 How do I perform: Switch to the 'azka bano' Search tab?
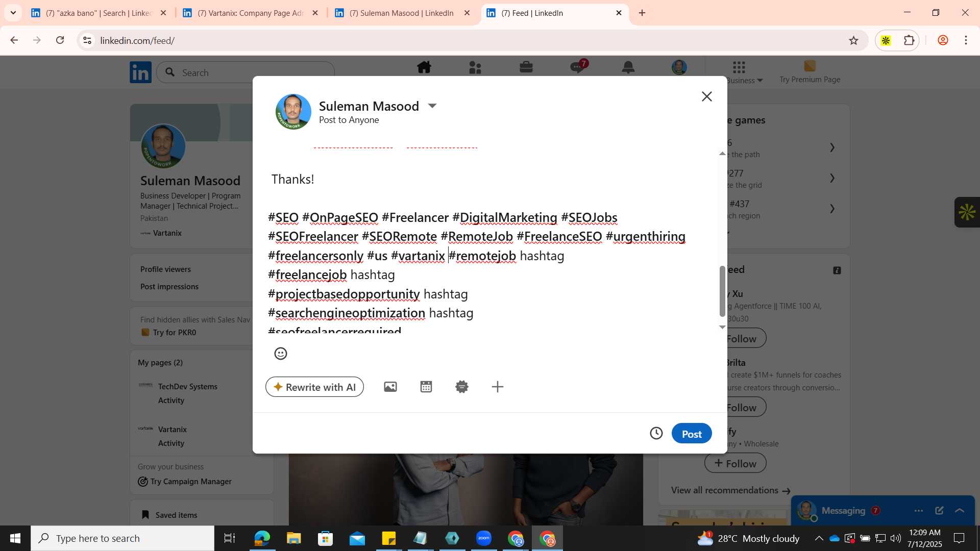tap(99, 13)
